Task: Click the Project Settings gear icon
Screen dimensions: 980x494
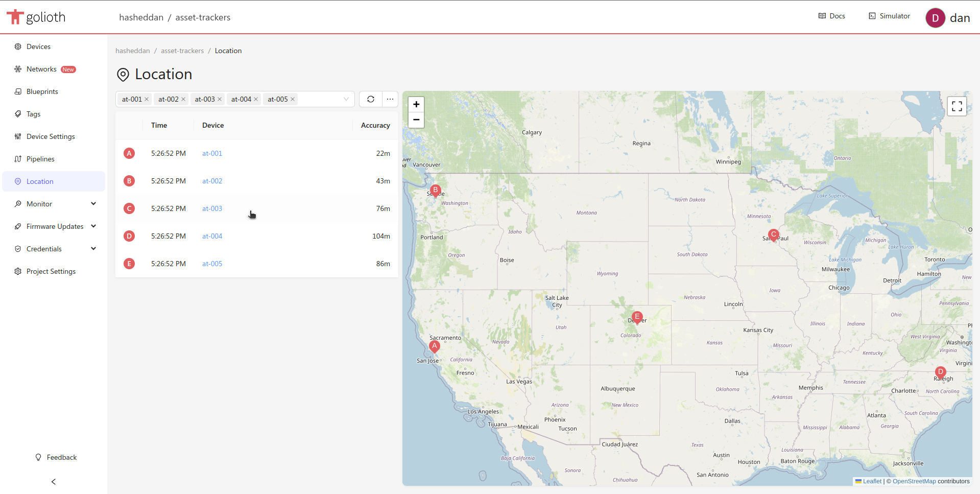Action: [18, 271]
